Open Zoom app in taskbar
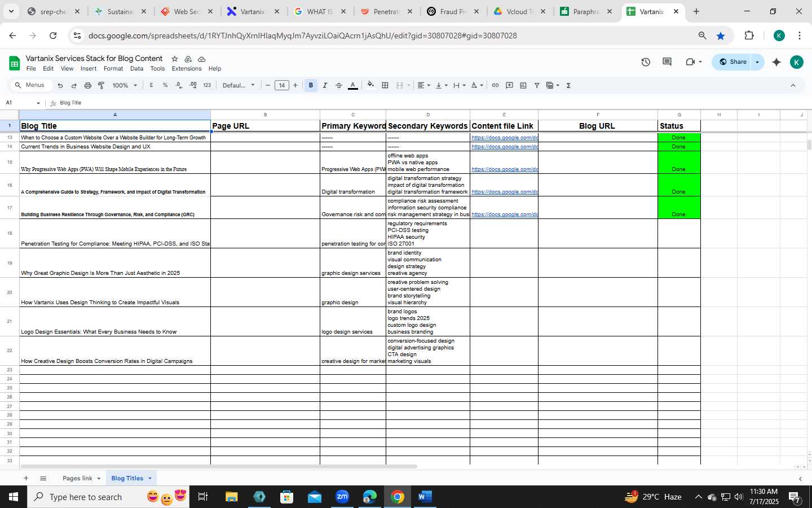Image resolution: width=812 pixels, height=508 pixels. pos(342,497)
